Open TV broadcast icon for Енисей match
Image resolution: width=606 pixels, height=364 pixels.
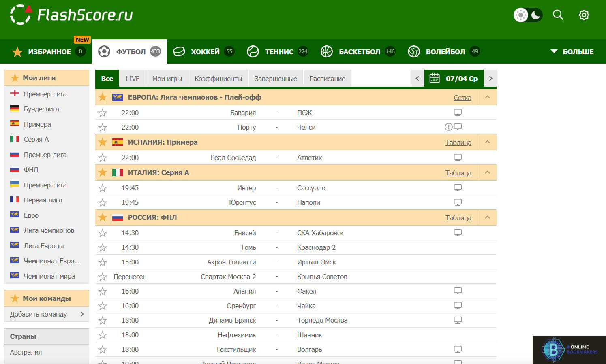(458, 233)
